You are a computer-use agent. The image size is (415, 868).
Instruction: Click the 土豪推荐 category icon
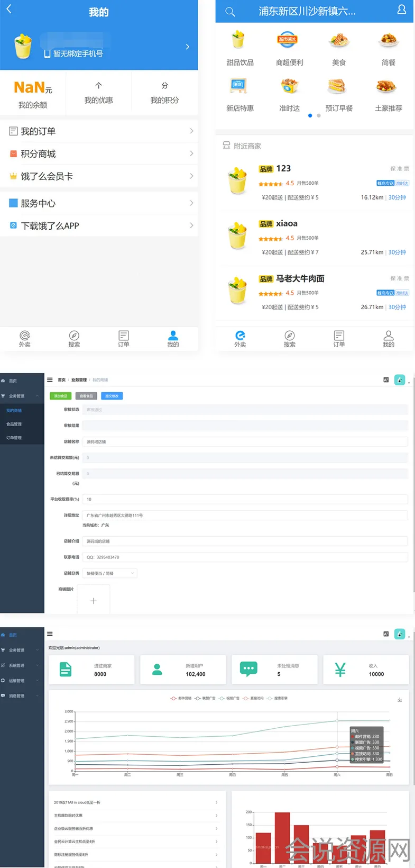(388, 86)
